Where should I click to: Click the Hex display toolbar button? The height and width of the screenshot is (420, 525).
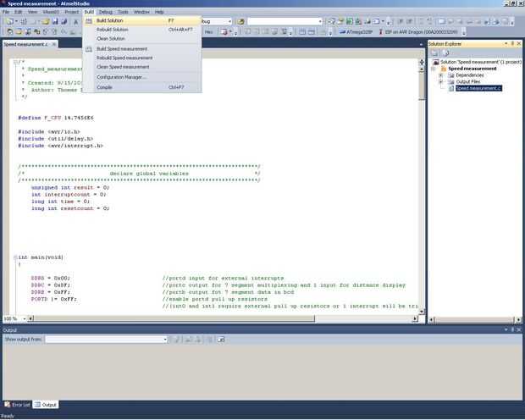click(x=208, y=32)
